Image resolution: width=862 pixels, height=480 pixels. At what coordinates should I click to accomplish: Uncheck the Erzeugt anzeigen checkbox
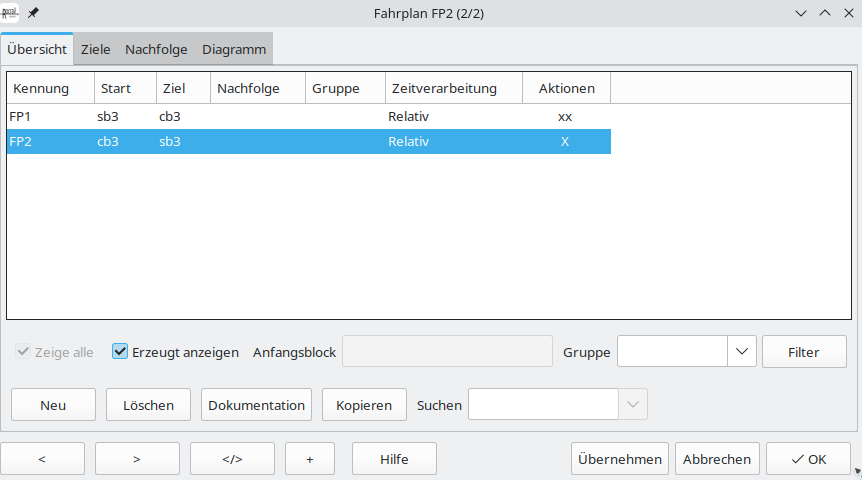coord(120,352)
